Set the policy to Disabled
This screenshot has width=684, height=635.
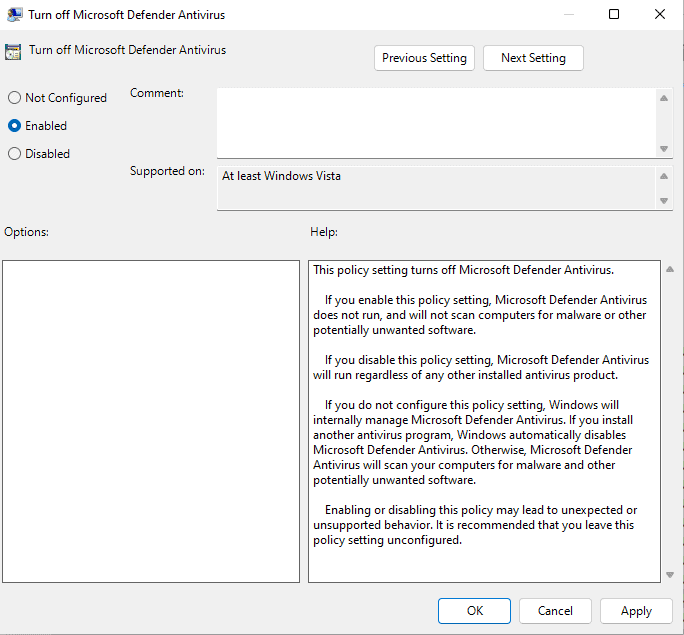pyautogui.click(x=14, y=154)
